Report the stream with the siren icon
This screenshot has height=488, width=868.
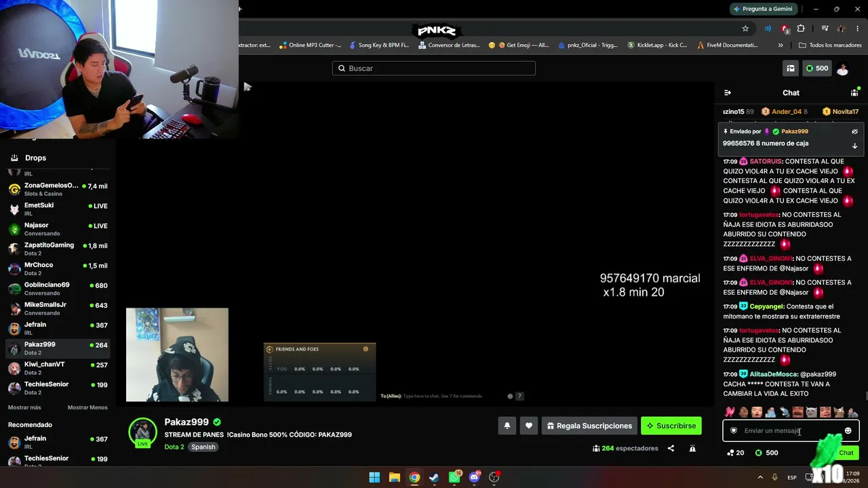pos(692,448)
